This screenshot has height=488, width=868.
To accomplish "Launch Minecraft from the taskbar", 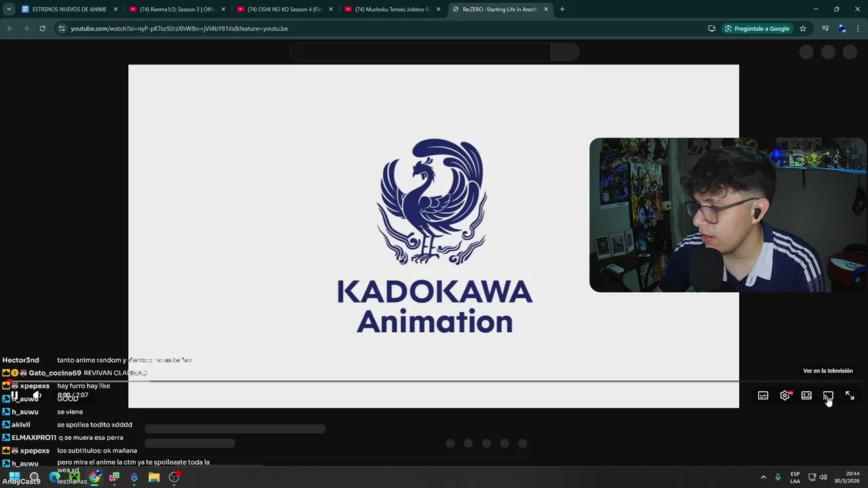I will point(75,477).
